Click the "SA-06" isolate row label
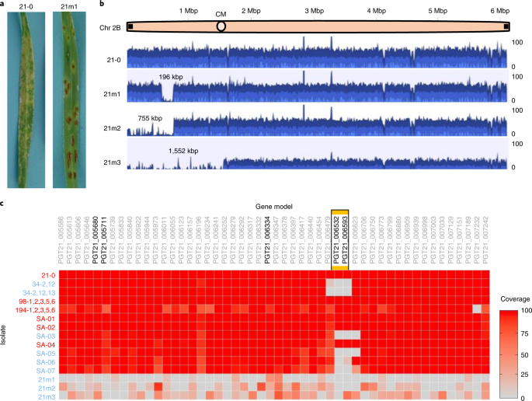 point(46,362)
